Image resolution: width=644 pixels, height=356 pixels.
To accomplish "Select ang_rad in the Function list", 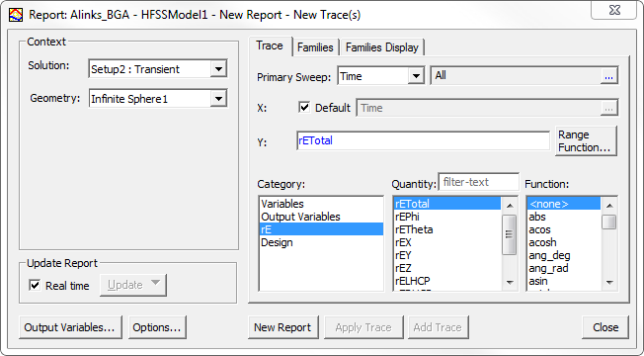I will [564, 268].
